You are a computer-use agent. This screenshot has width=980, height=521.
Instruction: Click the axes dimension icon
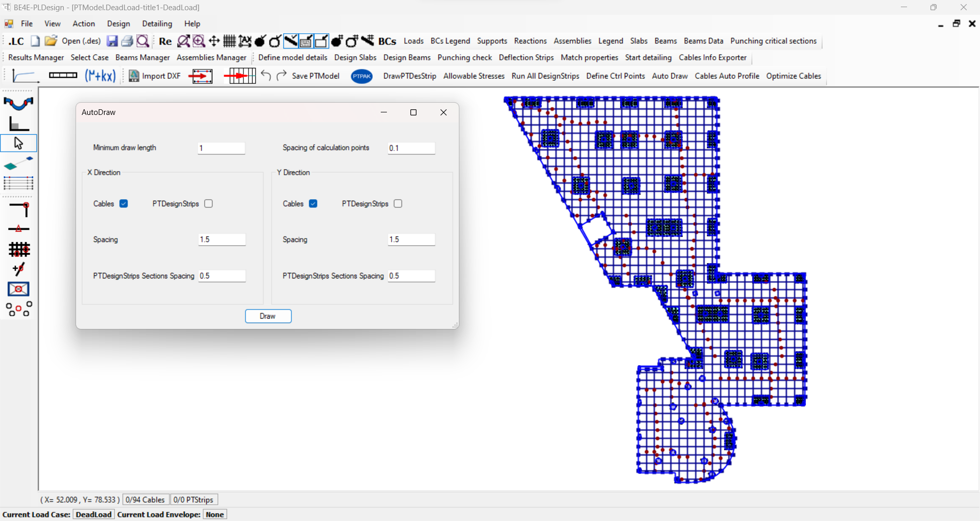245,41
